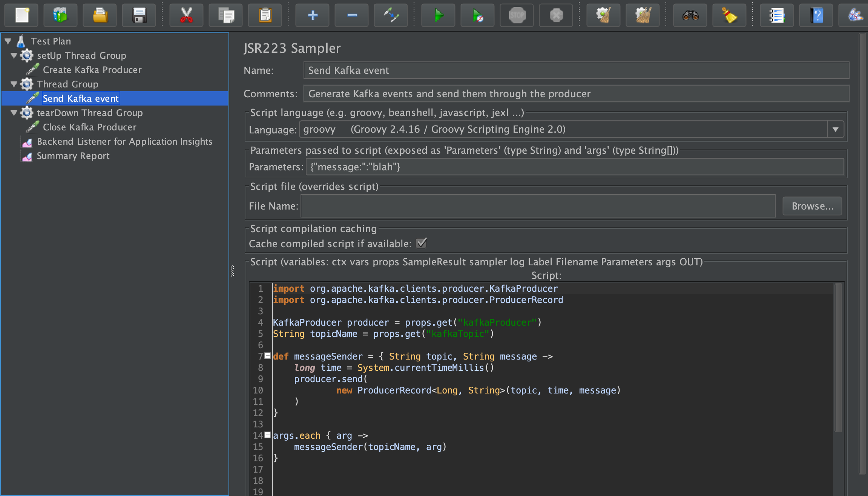Cut the selected element
This screenshot has height=496, width=868.
point(186,15)
